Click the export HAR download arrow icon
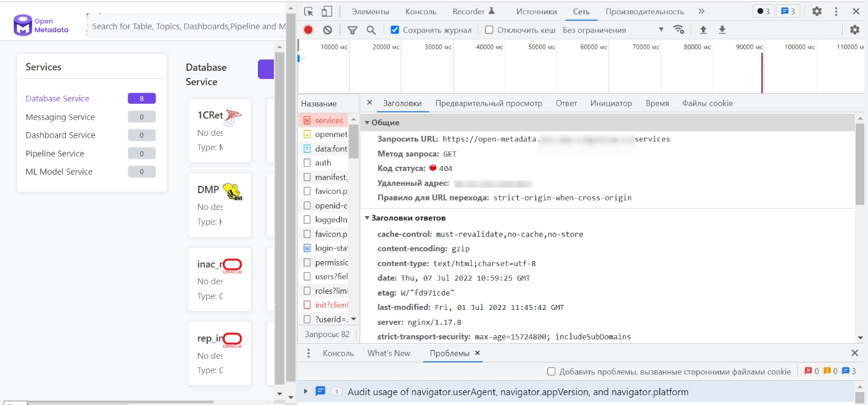 pyautogui.click(x=722, y=30)
